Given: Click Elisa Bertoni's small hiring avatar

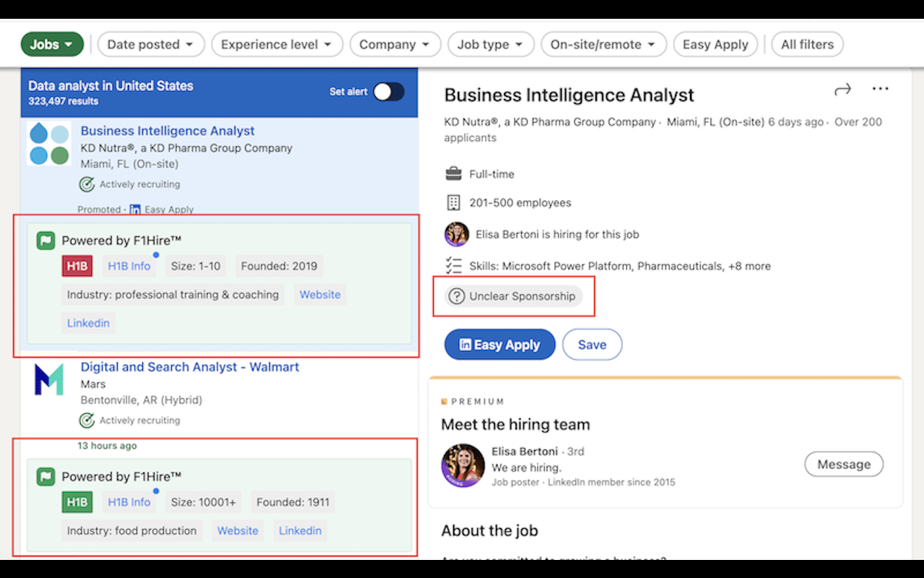Looking at the screenshot, I should (456, 234).
